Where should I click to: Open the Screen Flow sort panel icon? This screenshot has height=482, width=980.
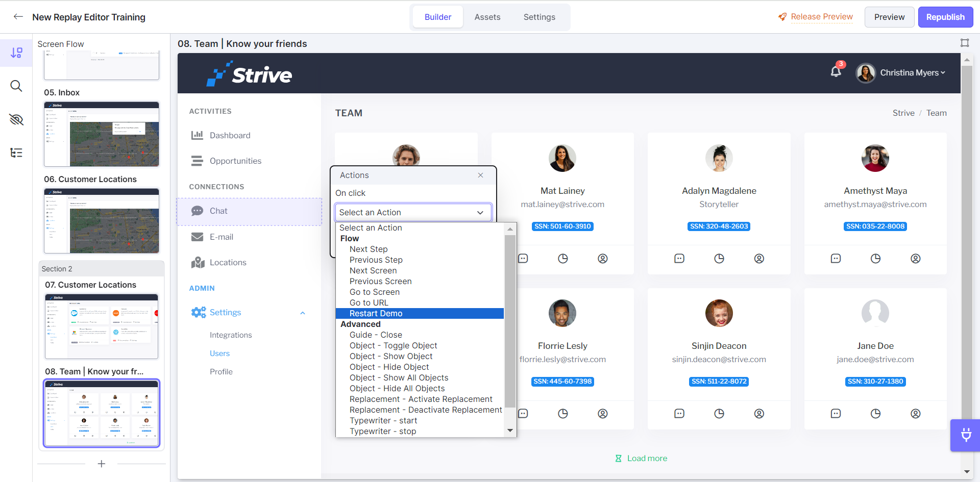point(16,53)
